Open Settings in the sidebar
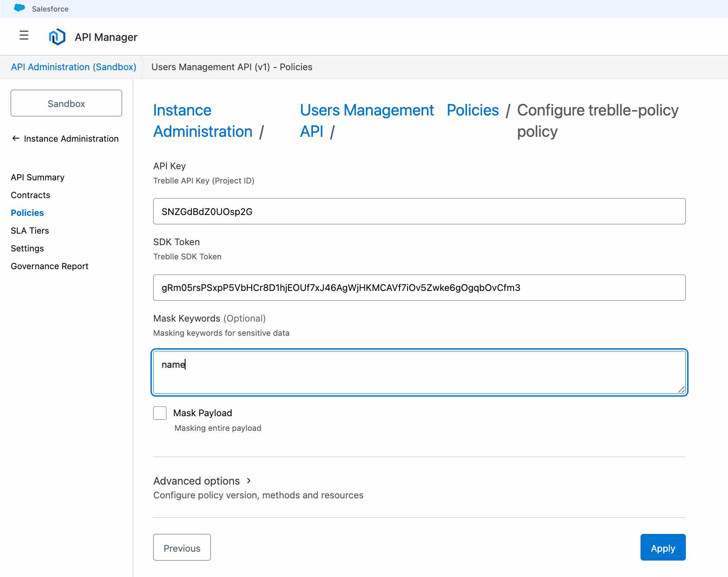The width and height of the screenshot is (728, 577). (x=28, y=248)
